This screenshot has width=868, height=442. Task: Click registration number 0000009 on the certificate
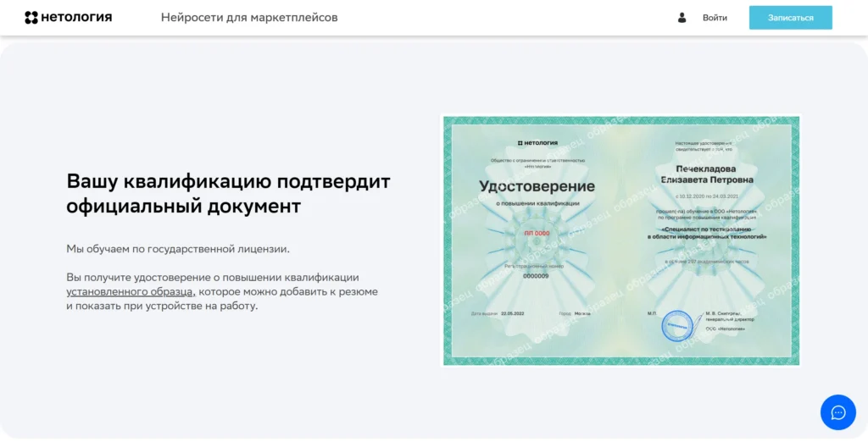tap(536, 275)
